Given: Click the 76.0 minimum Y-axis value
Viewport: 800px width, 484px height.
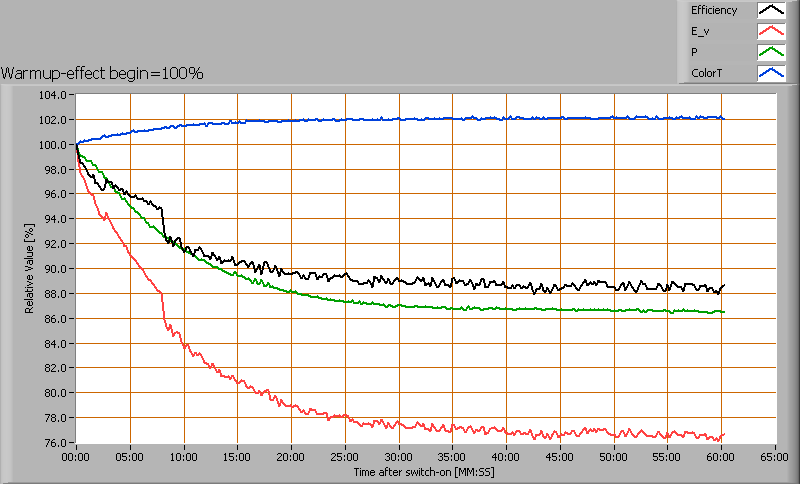Looking at the screenshot, I should (x=55, y=443).
